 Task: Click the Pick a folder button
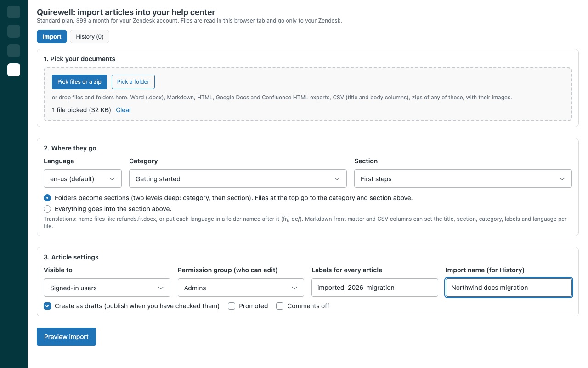pos(133,82)
